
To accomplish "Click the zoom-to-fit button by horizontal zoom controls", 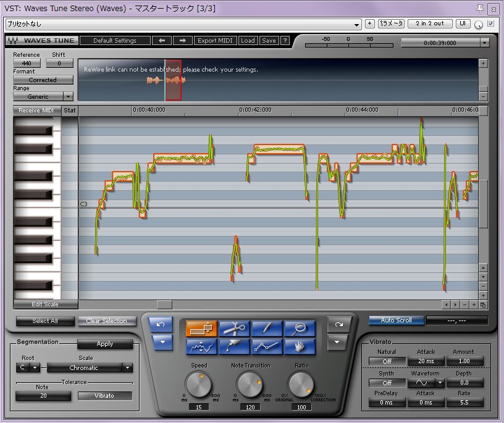I will (483, 304).
